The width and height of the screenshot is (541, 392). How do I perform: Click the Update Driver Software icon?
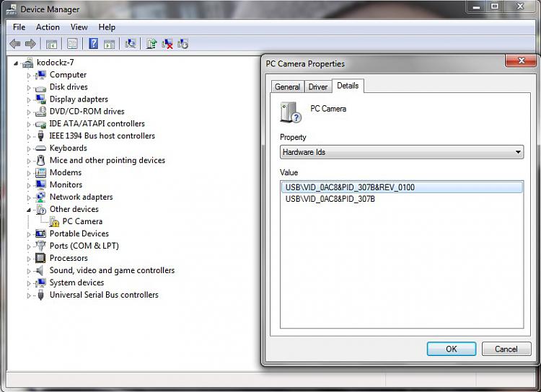tap(151, 44)
